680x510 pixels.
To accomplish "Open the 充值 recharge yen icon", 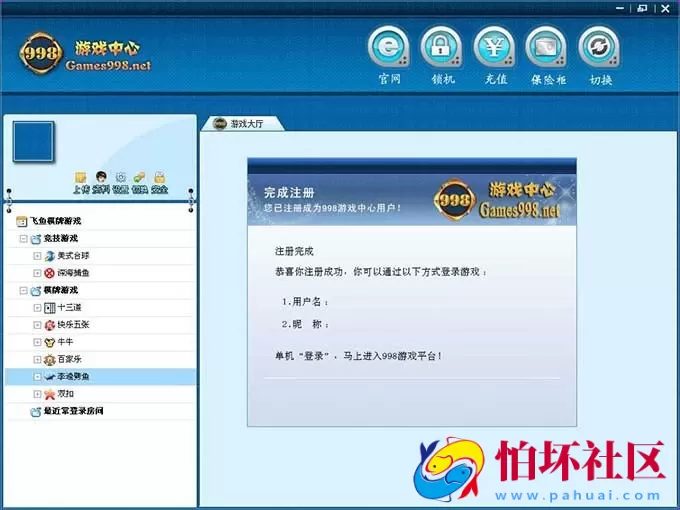I will coord(494,47).
